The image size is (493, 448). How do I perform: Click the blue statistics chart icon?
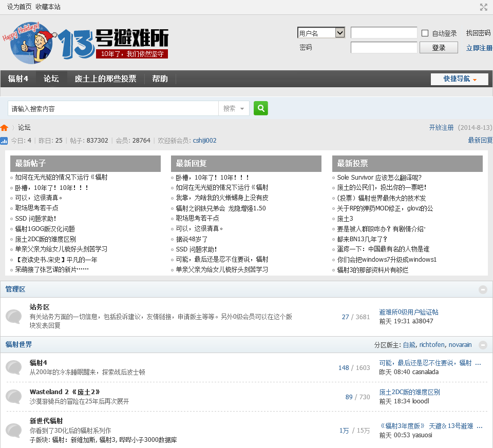point(4,141)
